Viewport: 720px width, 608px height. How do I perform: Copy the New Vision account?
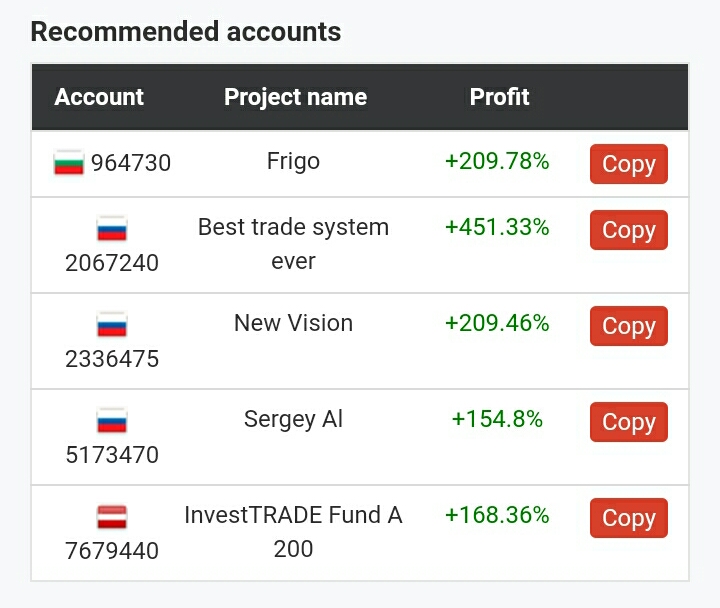point(629,326)
